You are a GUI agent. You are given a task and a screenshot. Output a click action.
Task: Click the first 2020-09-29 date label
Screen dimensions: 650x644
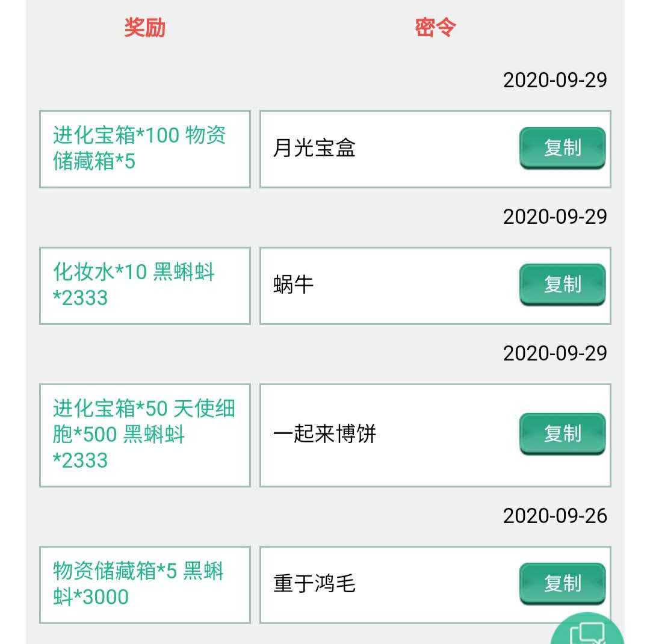[x=555, y=80]
